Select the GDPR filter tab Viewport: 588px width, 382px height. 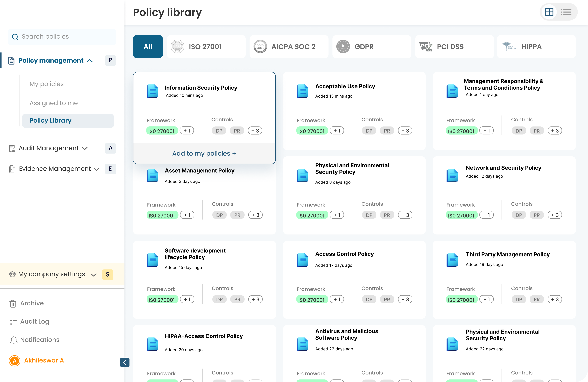pyautogui.click(x=371, y=47)
